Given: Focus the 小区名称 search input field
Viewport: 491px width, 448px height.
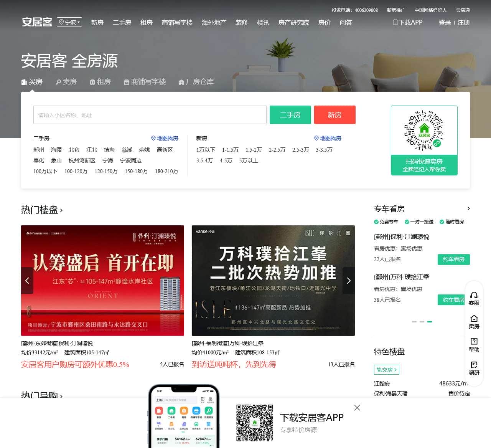Looking at the screenshot, I should (150, 115).
